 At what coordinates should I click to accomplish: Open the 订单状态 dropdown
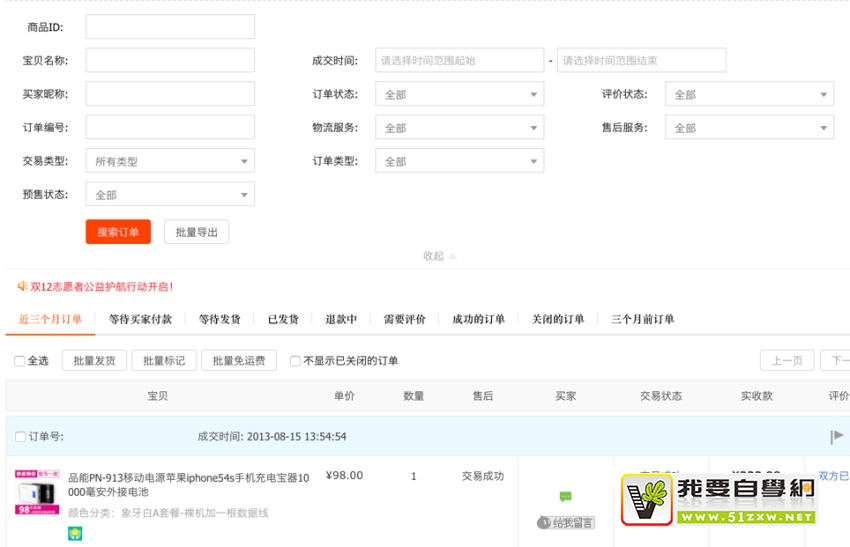pyautogui.click(x=460, y=94)
